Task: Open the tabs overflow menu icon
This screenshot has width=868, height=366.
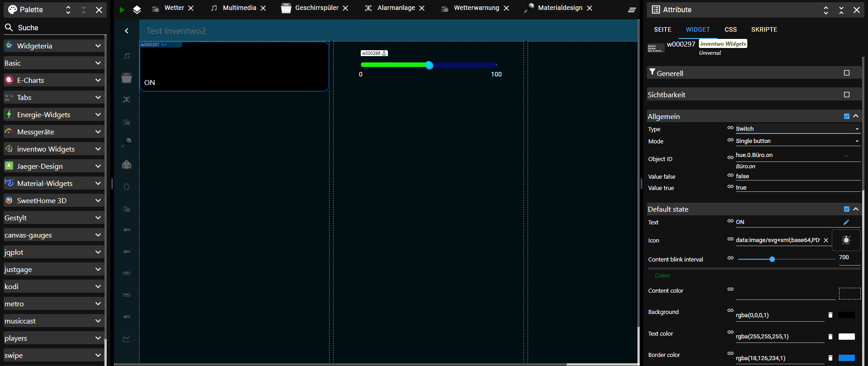Action: (x=632, y=10)
